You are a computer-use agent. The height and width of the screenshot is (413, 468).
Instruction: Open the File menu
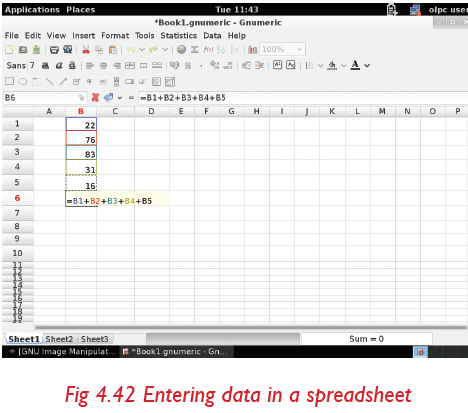[12, 36]
